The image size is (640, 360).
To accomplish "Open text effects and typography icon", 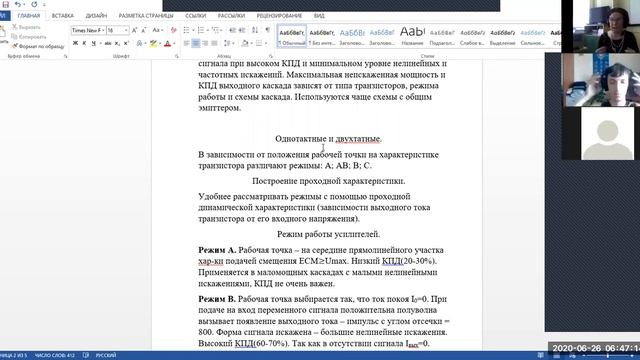I will click(140, 43).
